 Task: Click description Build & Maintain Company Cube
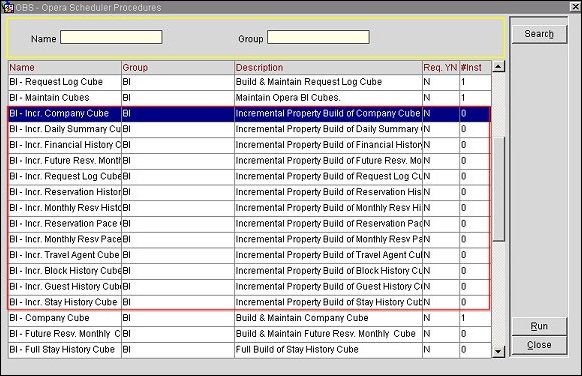(302, 318)
